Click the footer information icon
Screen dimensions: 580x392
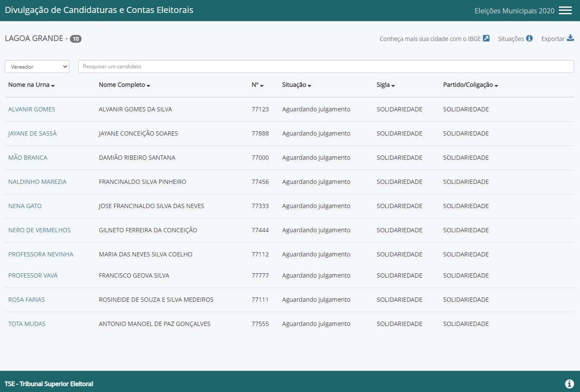coord(569,383)
